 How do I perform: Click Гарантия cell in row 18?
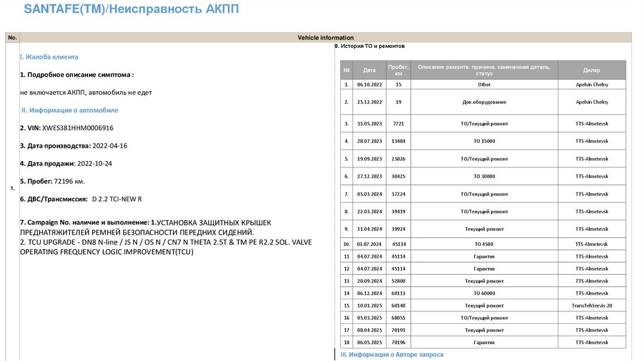coord(484,343)
